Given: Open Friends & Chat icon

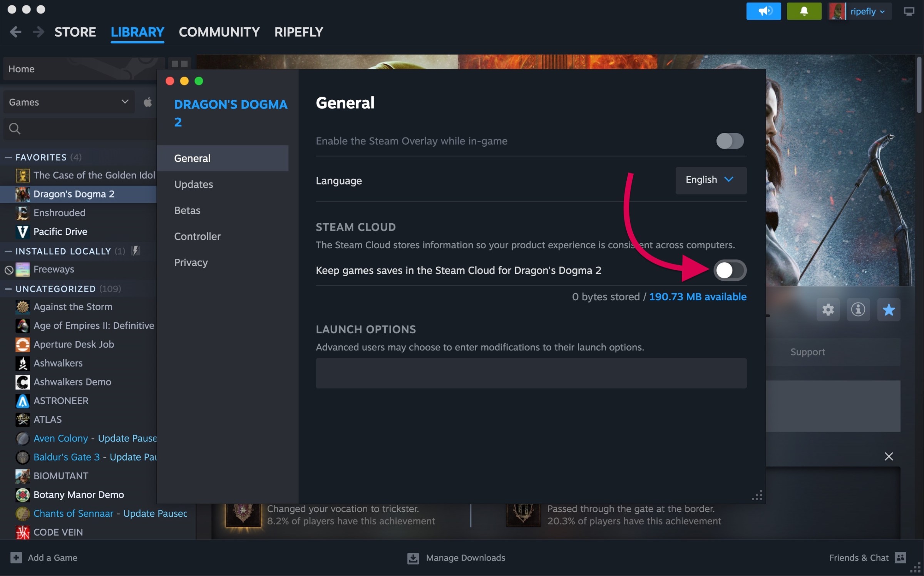Looking at the screenshot, I should click(x=901, y=558).
